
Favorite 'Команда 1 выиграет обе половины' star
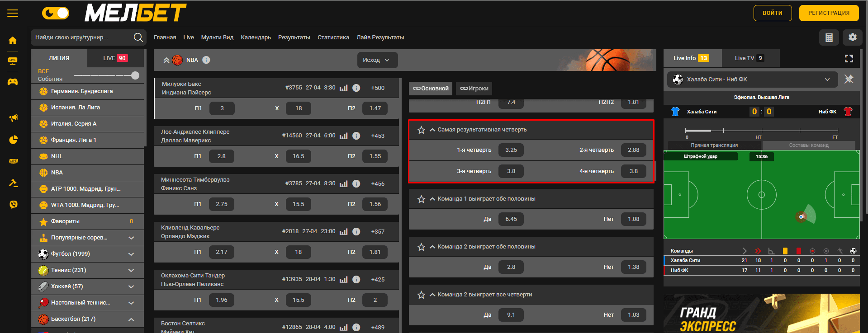tap(421, 199)
